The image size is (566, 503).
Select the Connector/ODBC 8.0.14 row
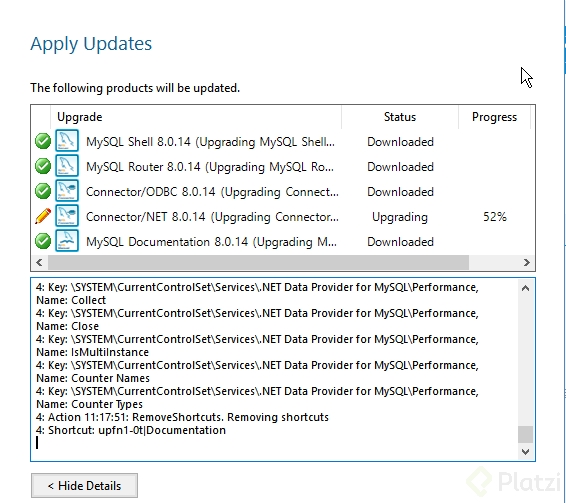coord(283,191)
